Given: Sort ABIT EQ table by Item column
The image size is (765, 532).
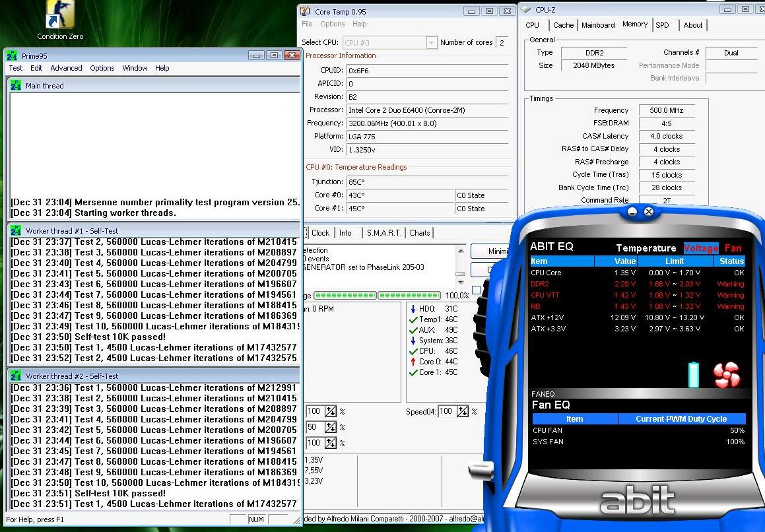Looking at the screenshot, I should pos(562,261).
